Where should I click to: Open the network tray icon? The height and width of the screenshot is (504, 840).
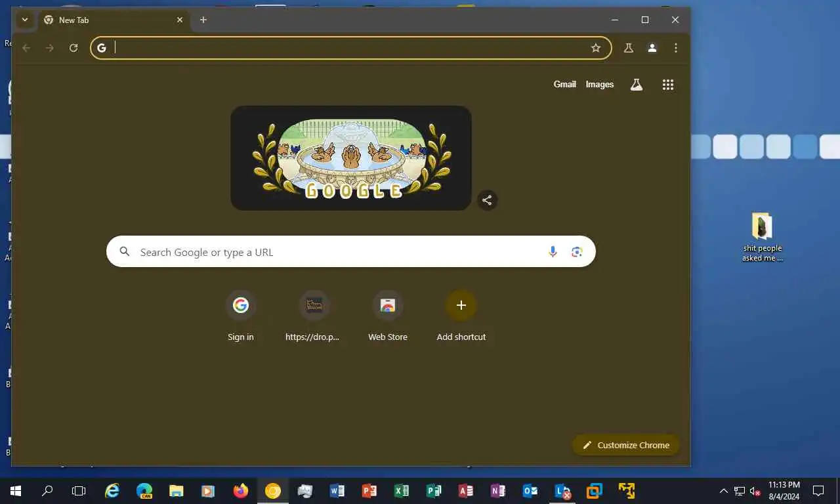tap(740, 491)
